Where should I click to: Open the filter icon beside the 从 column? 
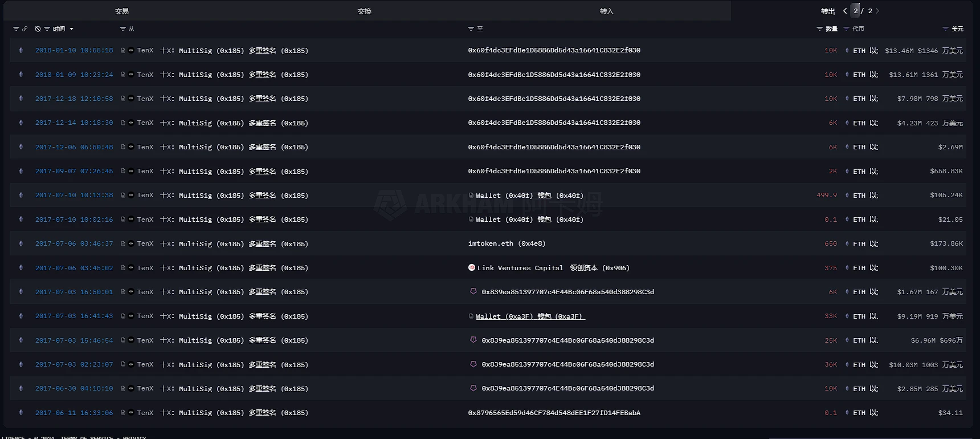pos(122,29)
